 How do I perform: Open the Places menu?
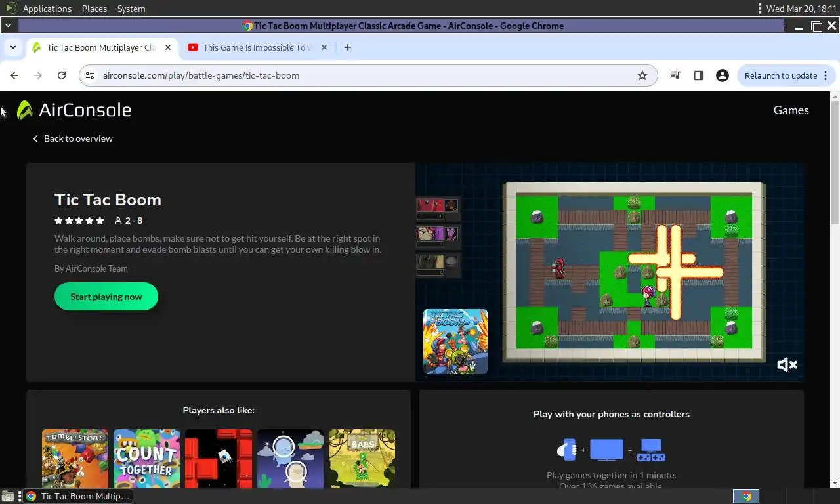coord(94,9)
